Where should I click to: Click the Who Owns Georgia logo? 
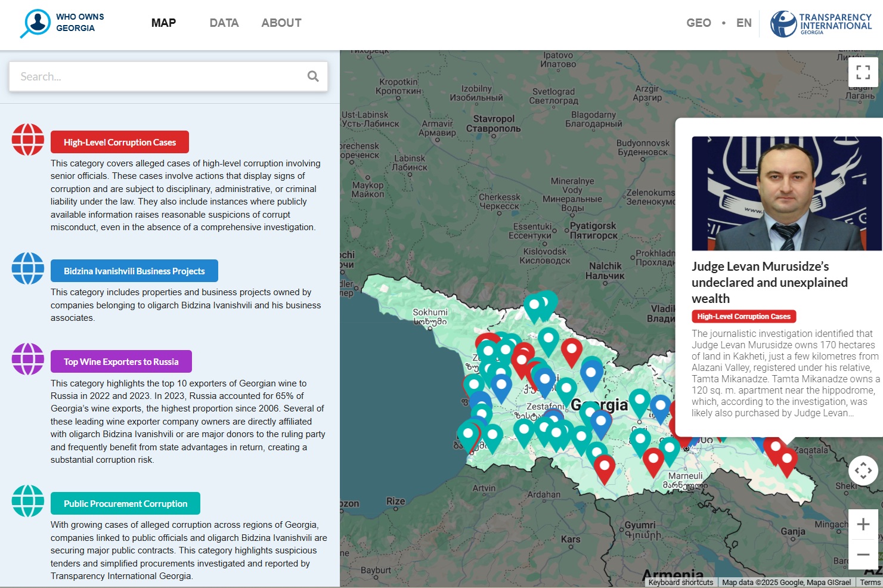62,23
